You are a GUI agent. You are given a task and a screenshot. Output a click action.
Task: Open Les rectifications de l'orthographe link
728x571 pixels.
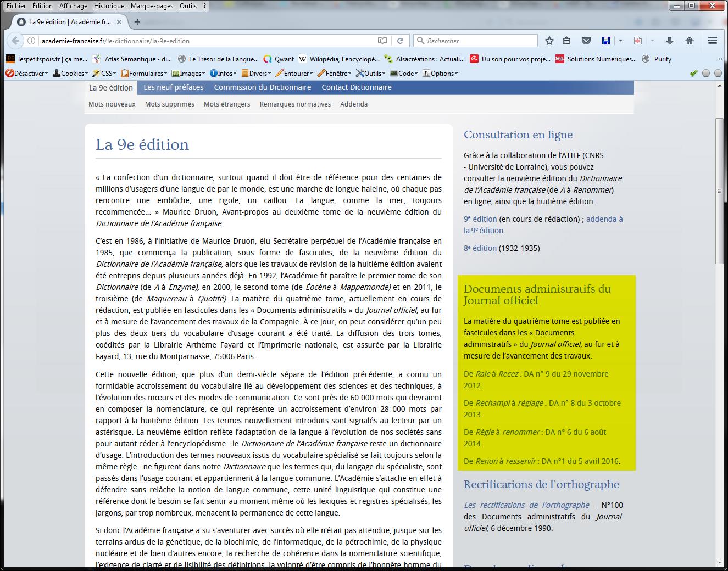point(526,505)
